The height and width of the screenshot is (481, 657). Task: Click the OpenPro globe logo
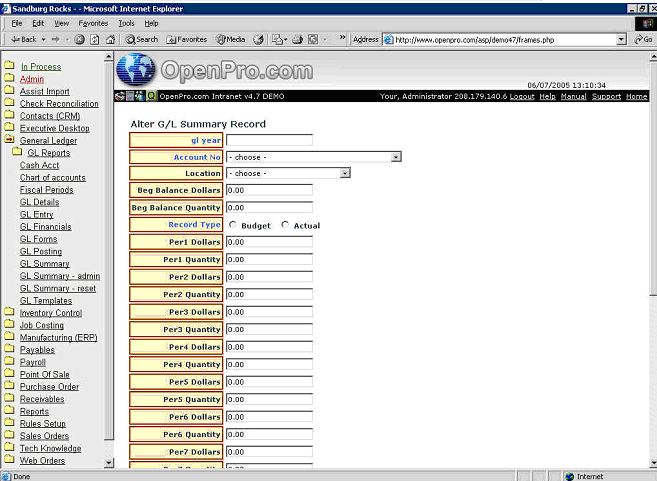tap(136, 70)
